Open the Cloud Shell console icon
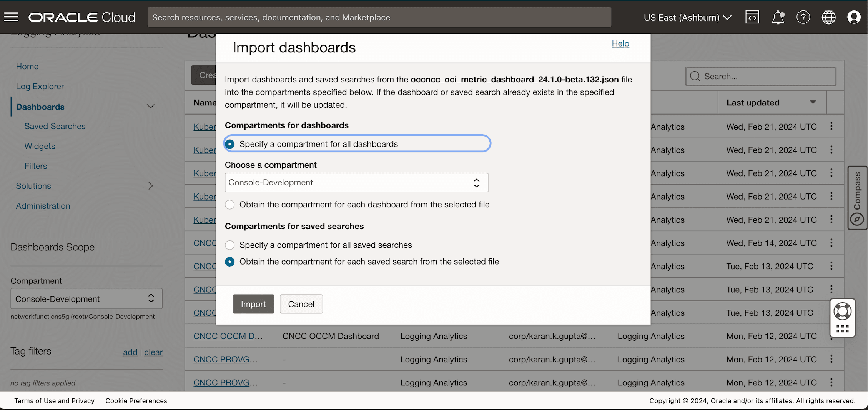 click(752, 17)
